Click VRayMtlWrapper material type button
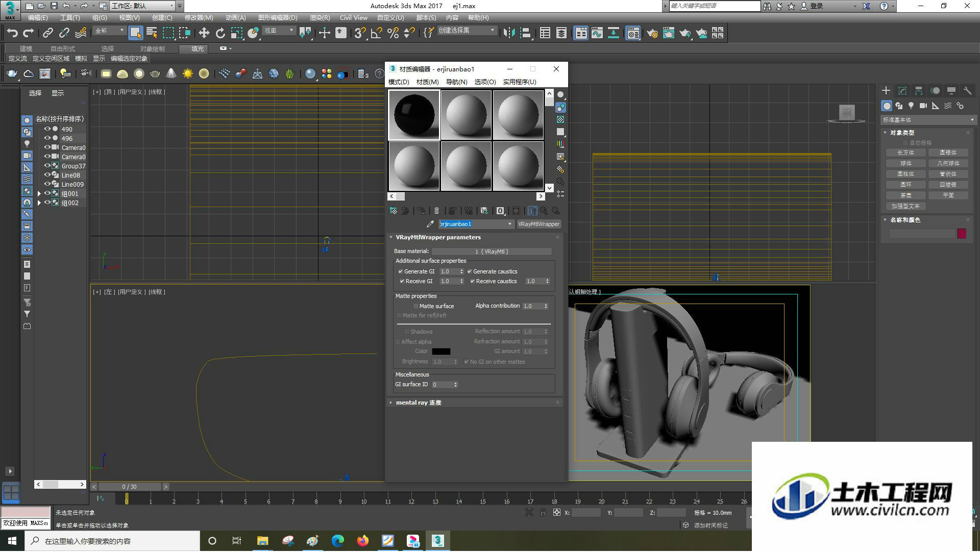The width and height of the screenshot is (980, 552). (538, 224)
